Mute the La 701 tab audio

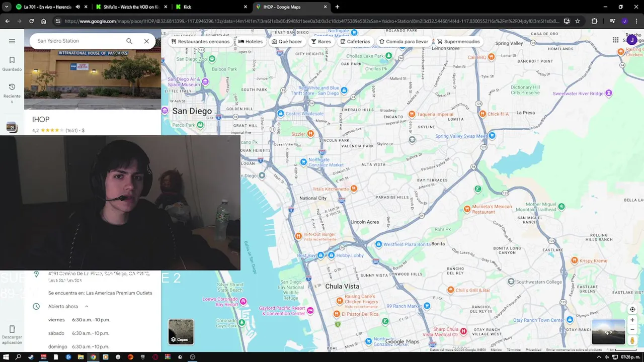pos(77,7)
